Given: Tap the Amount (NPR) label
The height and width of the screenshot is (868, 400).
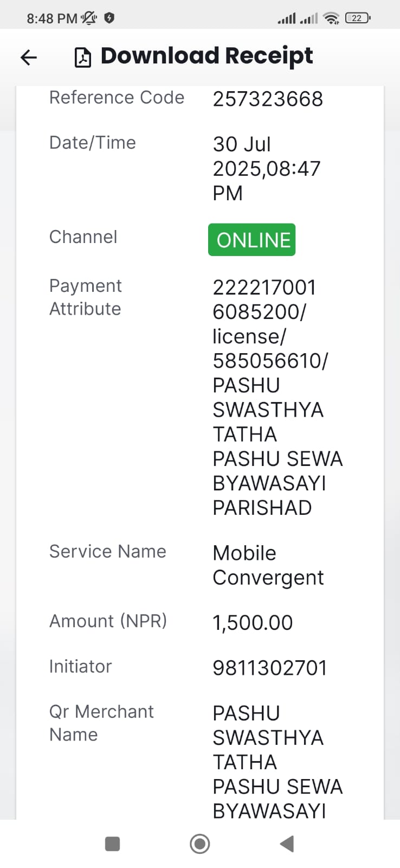Looking at the screenshot, I should click(x=108, y=621).
